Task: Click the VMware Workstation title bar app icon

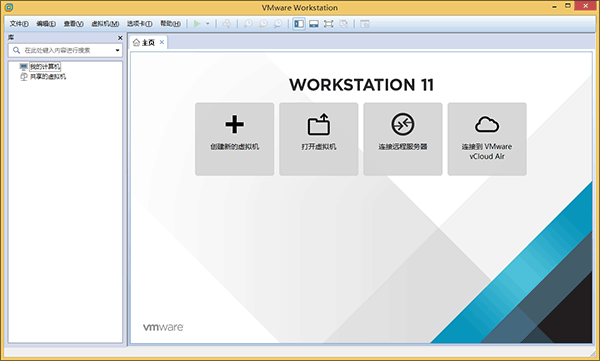Action: pyautogui.click(x=9, y=7)
